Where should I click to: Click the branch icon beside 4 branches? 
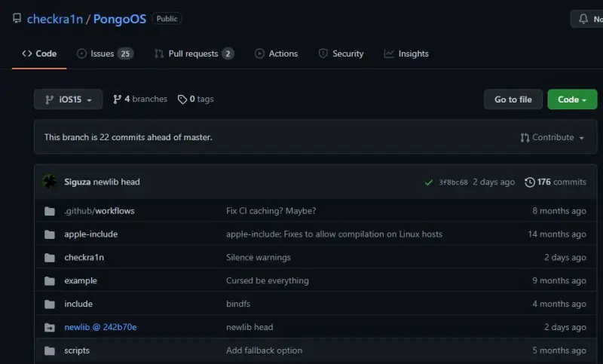tap(118, 99)
